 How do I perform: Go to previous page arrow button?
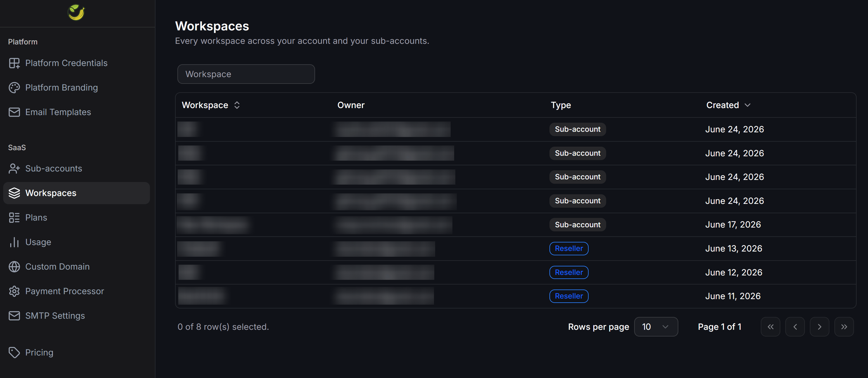tap(795, 327)
